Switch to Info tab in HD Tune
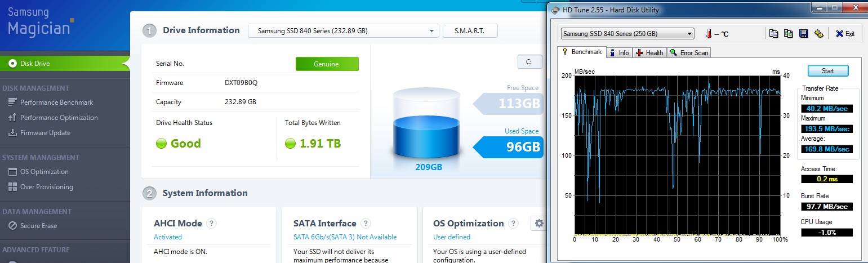Image resolution: width=868 pixels, height=263 pixels. tap(619, 52)
